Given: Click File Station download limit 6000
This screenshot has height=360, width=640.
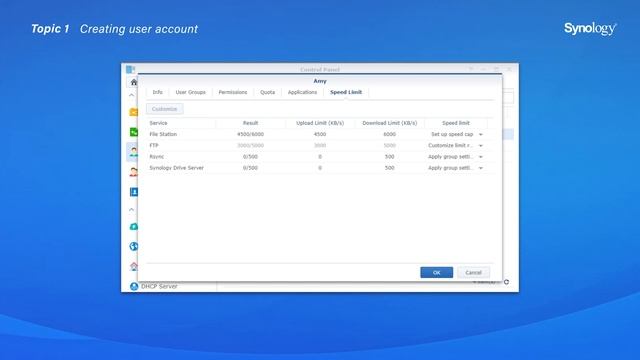Looking at the screenshot, I should coord(389,134).
